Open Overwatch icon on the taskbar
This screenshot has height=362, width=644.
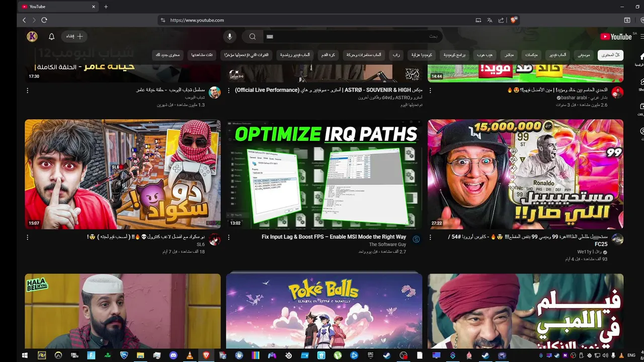point(58,355)
